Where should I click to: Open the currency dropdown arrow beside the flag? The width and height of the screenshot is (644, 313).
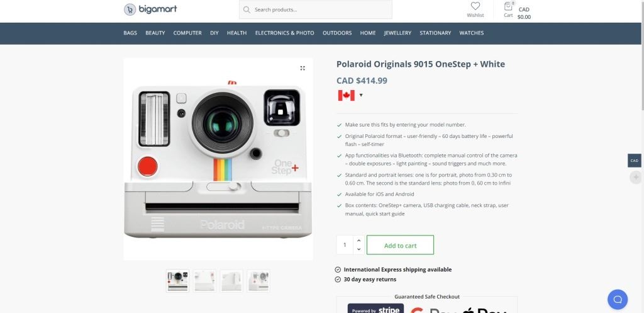361,96
